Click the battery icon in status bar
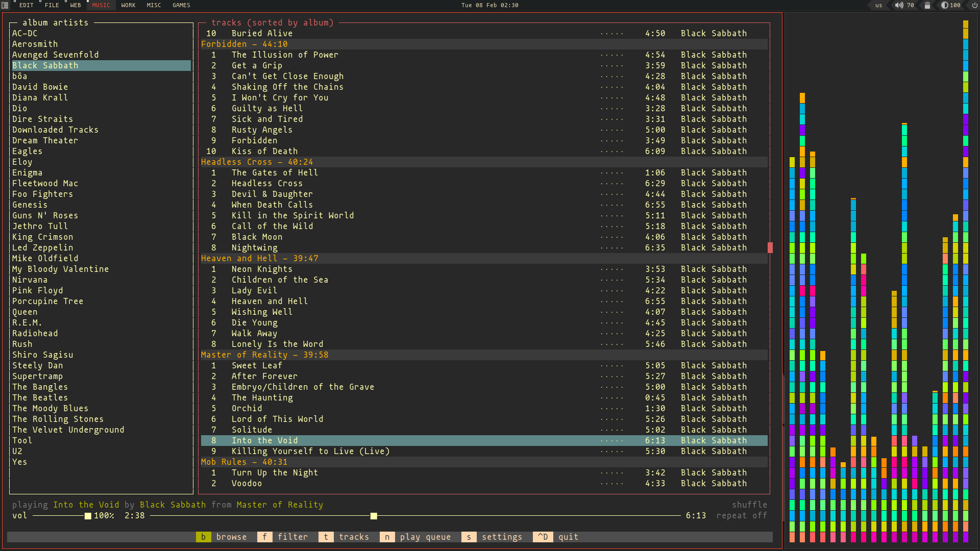 (927, 6)
